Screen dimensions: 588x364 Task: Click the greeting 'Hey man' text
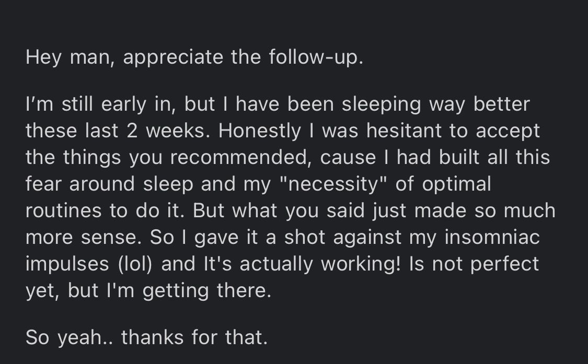coord(70,58)
